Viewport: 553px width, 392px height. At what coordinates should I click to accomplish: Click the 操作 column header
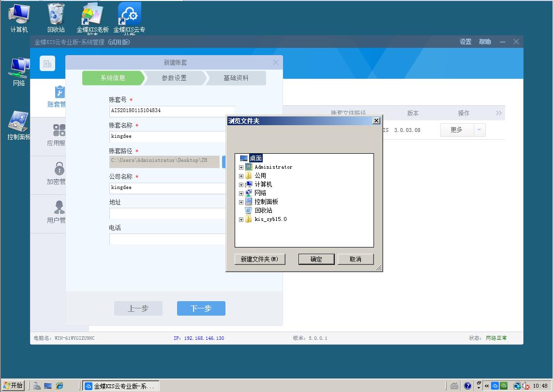(x=463, y=113)
